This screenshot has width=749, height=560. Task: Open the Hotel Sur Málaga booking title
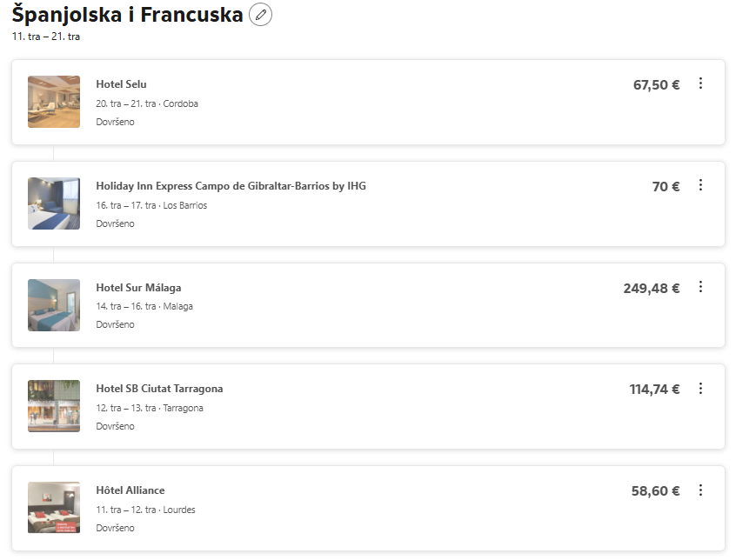click(138, 288)
